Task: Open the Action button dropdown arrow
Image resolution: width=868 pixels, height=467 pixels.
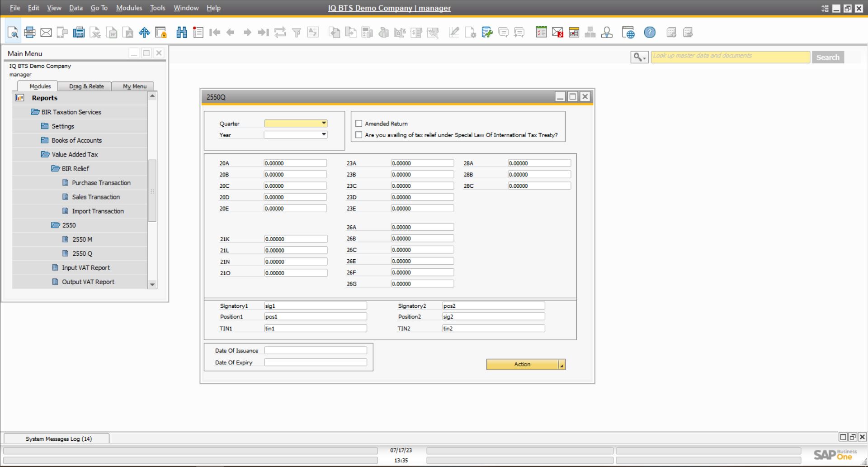Action: 562,365
